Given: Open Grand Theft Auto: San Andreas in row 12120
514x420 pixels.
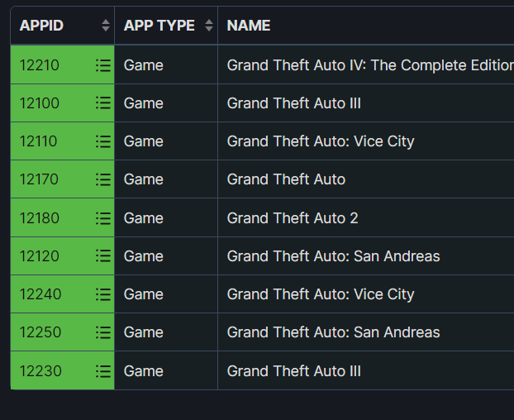Looking at the screenshot, I should point(333,256).
